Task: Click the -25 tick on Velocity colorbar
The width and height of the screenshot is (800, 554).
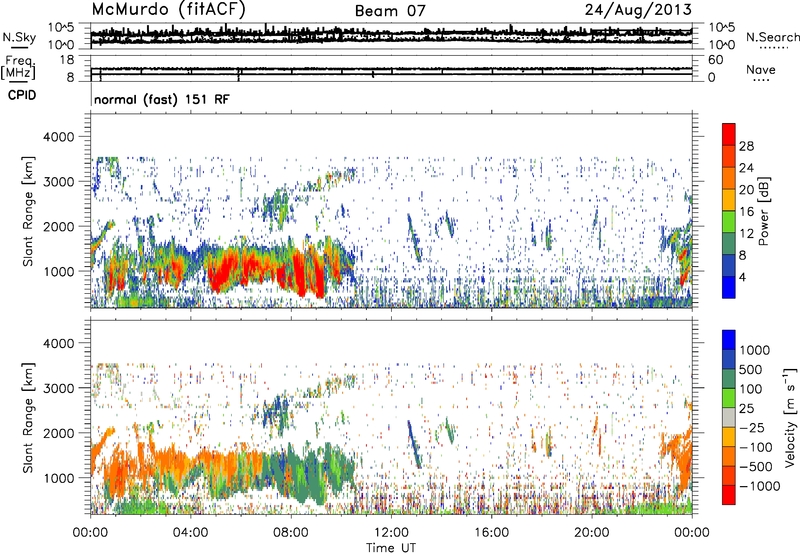Action: [x=752, y=427]
